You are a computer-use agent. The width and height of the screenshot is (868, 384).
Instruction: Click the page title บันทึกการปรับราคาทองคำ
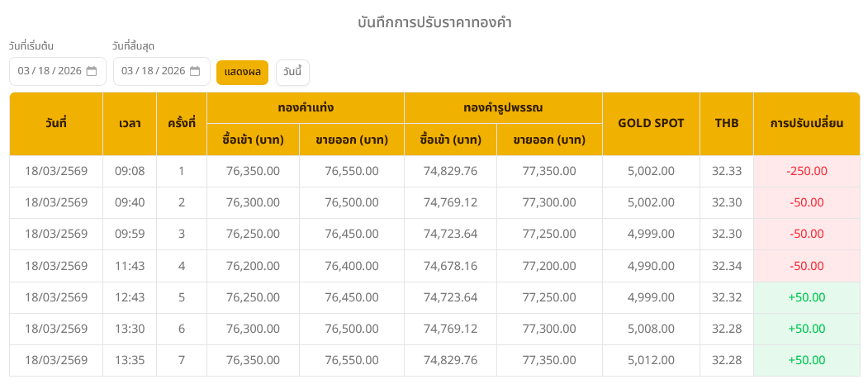tap(434, 22)
